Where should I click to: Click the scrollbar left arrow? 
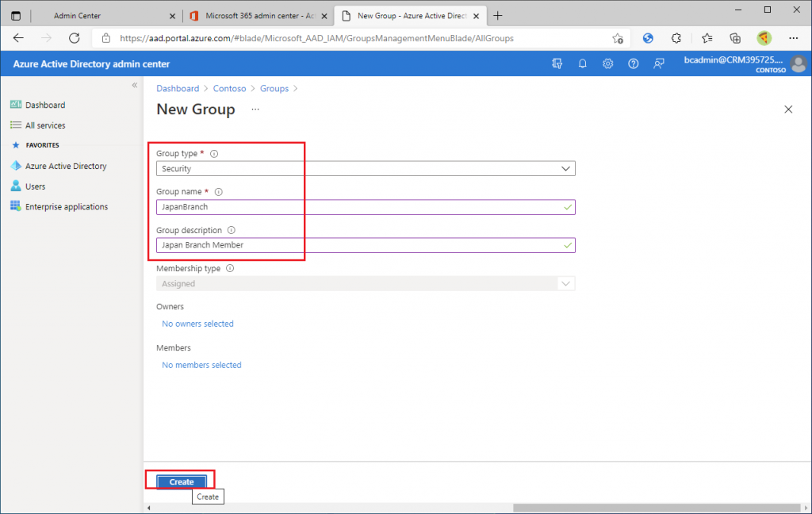pos(149,508)
